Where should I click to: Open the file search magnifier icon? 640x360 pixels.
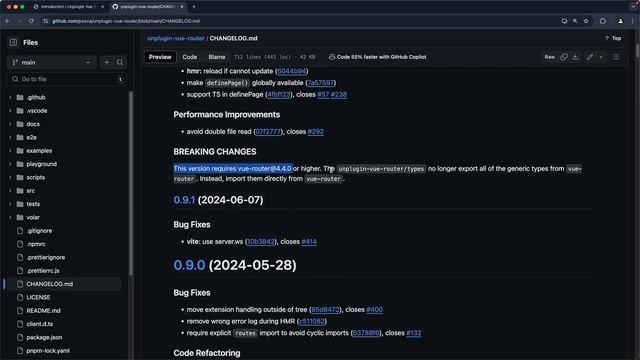(120, 62)
